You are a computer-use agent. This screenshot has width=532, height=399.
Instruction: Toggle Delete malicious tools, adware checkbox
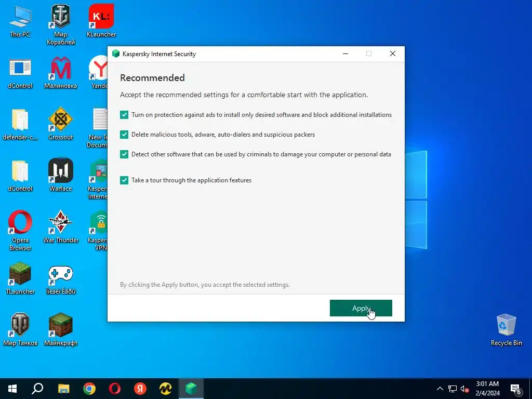point(124,135)
